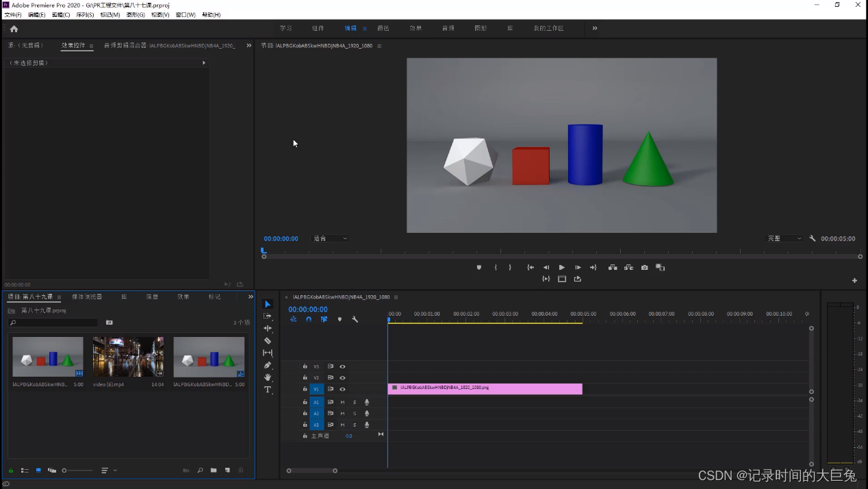The image size is (868, 489).
Task: Toggle the V1 track output eye
Action: click(x=342, y=389)
